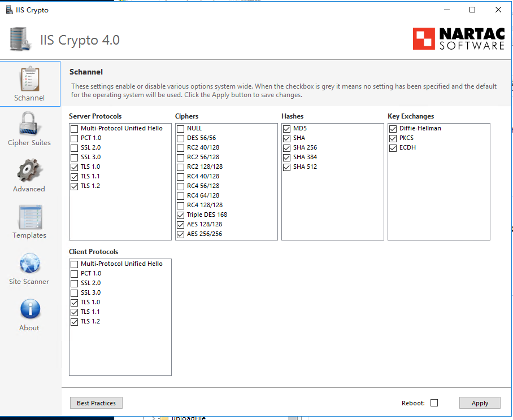Switch to About tab label

(x=29, y=328)
